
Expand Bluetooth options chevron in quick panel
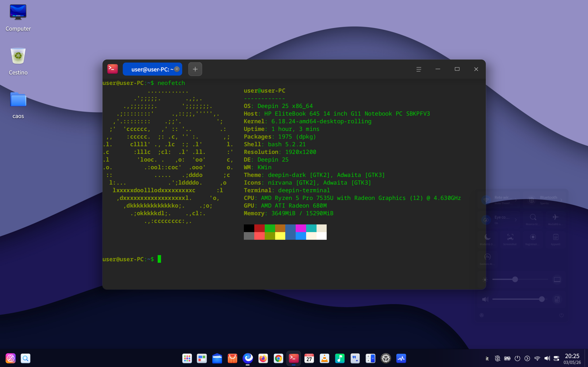(561, 200)
